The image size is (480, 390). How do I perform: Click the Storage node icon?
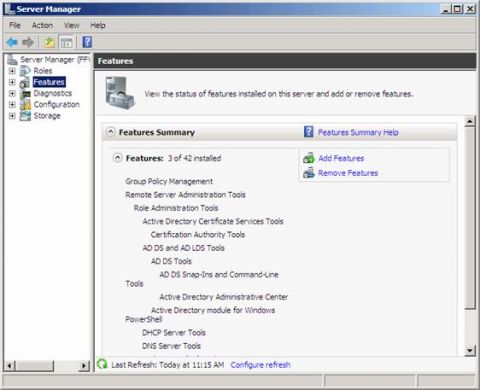click(x=25, y=116)
